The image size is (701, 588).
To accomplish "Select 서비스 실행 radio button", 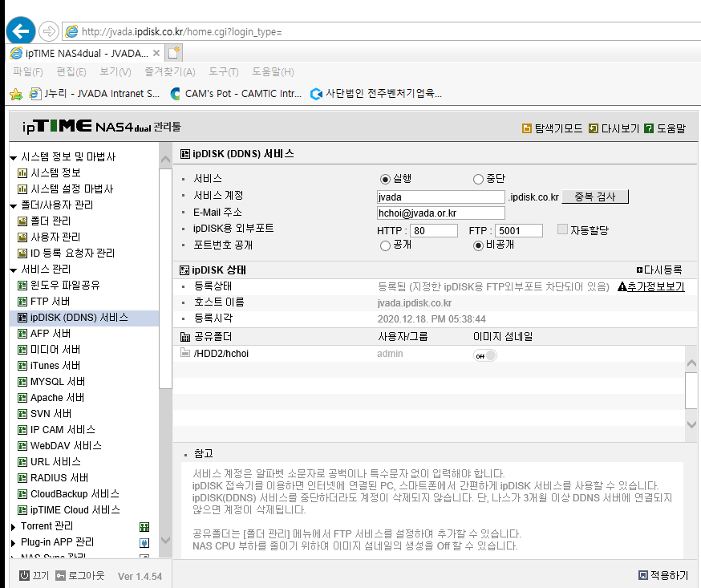I will (x=385, y=180).
